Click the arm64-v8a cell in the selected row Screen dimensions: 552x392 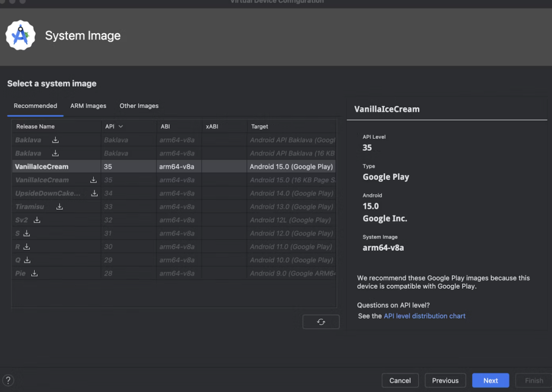(x=179, y=166)
